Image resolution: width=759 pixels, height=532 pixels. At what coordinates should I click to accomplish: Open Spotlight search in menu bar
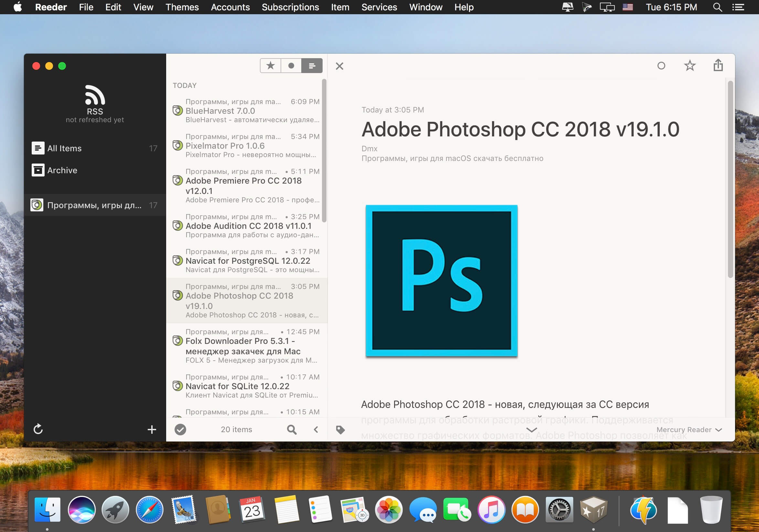pyautogui.click(x=717, y=7)
